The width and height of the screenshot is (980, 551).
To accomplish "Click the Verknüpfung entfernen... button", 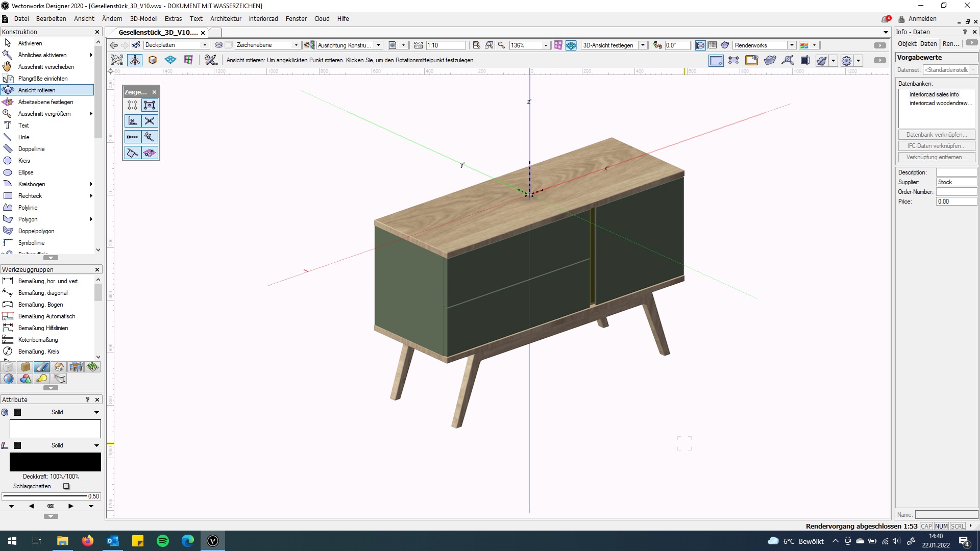I will (x=937, y=157).
